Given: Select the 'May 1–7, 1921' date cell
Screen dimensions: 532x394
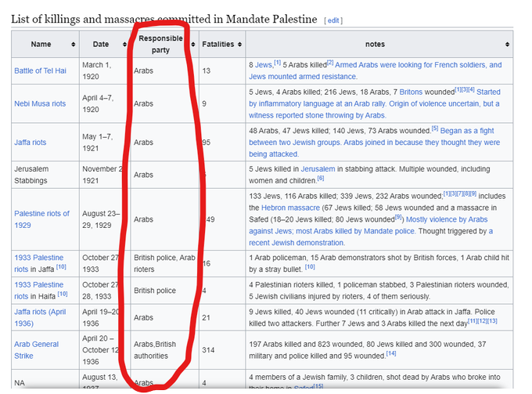Looking at the screenshot, I should coord(104,143).
